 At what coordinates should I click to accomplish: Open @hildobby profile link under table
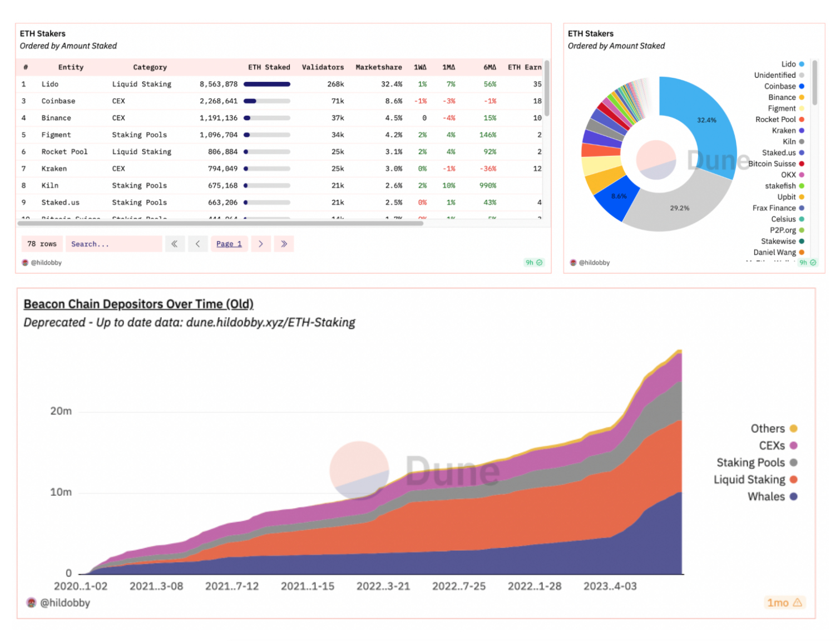46,263
